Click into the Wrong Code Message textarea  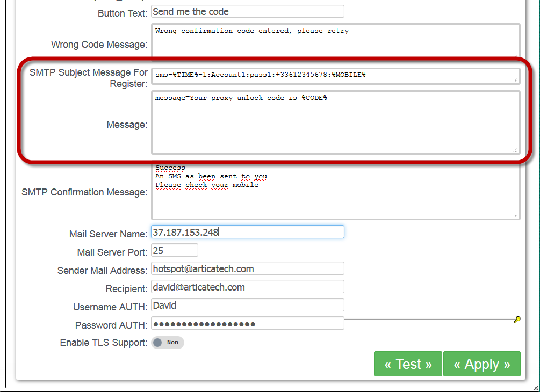(x=335, y=40)
